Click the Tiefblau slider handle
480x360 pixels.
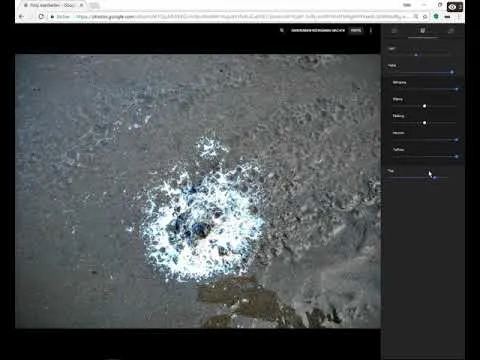(x=456, y=156)
